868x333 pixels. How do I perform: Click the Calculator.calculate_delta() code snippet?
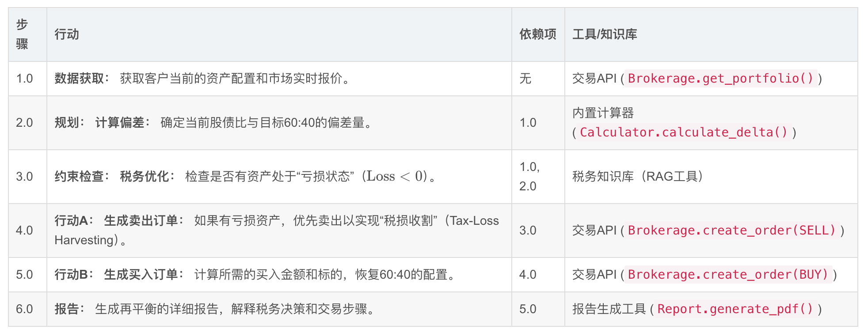(683, 132)
